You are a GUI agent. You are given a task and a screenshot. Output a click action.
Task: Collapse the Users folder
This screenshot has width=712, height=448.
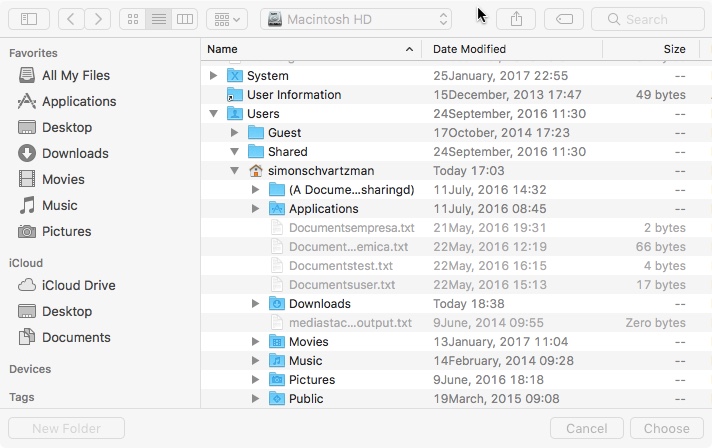213,114
